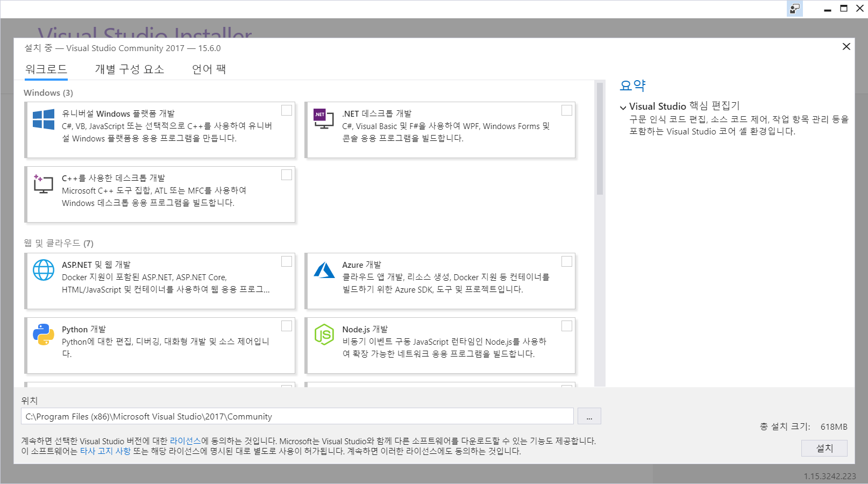Open the 언어 팩 tab
This screenshot has height=484, width=868.
[x=209, y=69]
